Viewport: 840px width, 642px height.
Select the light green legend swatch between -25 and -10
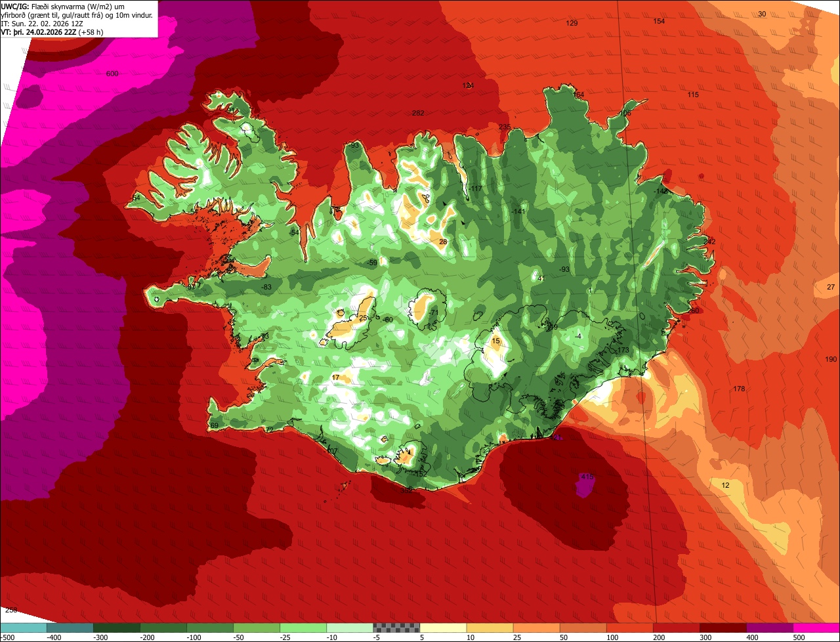tap(303, 628)
